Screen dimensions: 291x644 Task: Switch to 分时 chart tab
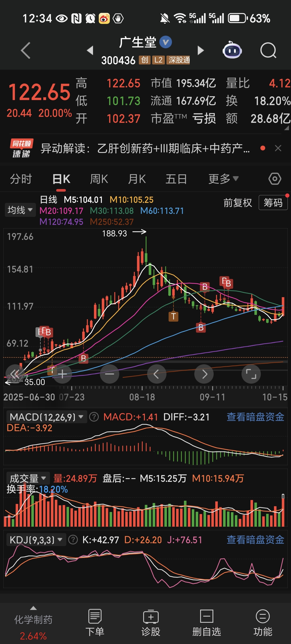coord(21,179)
